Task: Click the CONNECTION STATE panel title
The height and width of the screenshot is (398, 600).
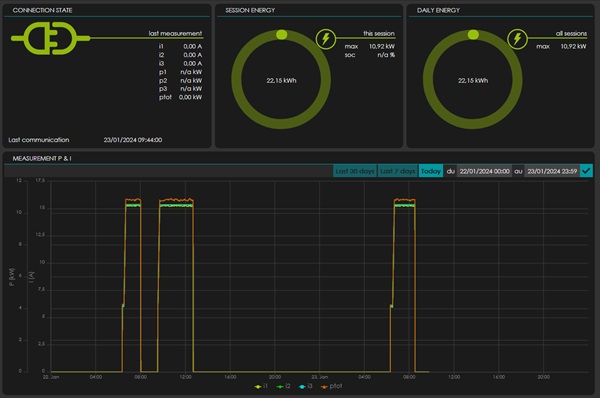Action: tap(42, 10)
